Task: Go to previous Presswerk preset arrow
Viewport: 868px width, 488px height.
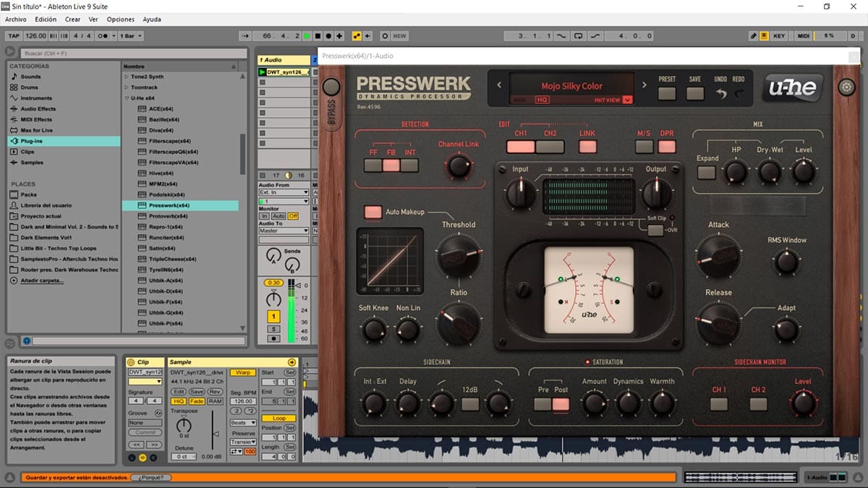Action: pos(498,85)
